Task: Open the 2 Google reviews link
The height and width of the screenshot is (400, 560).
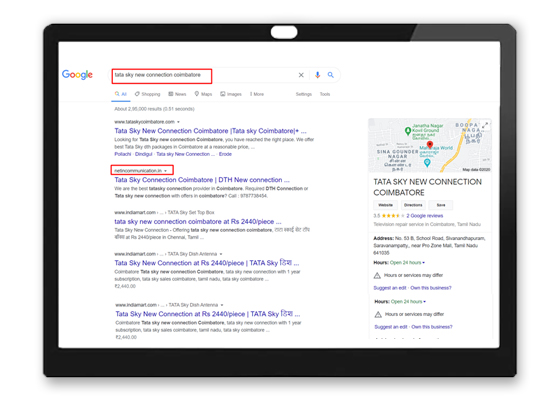Action: click(x=425, y=216)
